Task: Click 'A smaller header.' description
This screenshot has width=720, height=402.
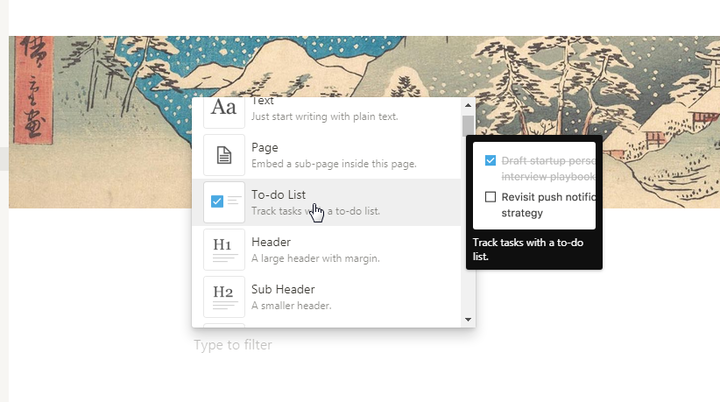Action: pos(291,306)
